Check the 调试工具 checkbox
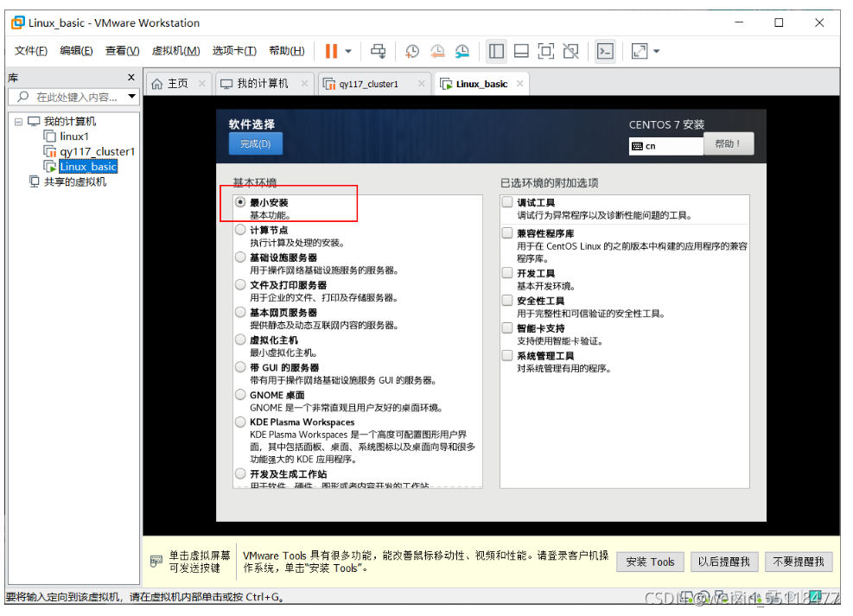The width and height of the screenshot is (853, 616). 507,201
